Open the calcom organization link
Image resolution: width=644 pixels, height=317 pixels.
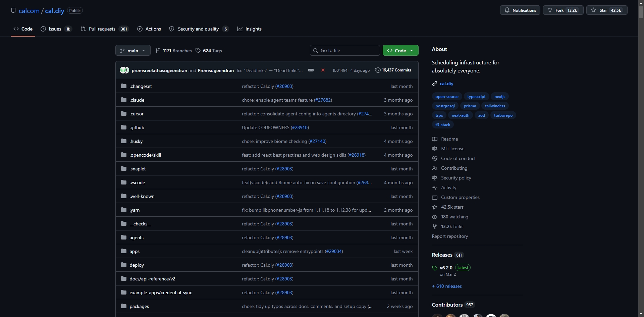29,10
